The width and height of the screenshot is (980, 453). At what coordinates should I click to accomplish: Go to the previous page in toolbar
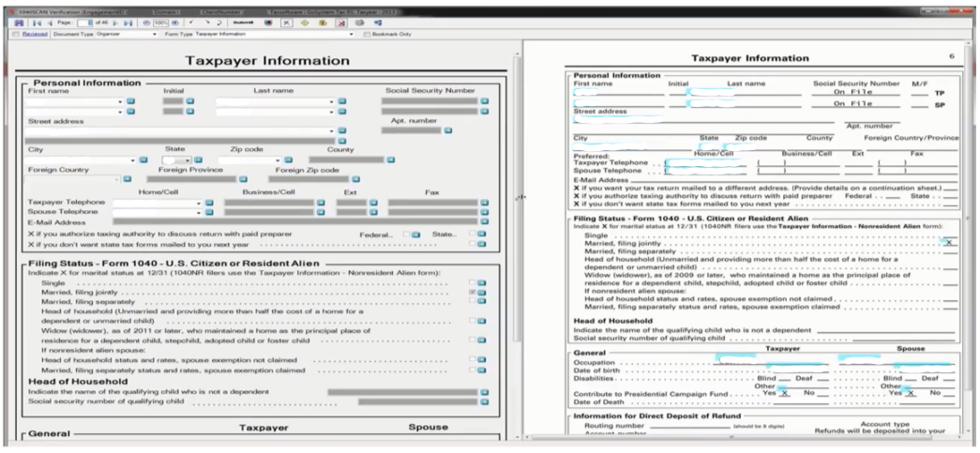(50, 23)
